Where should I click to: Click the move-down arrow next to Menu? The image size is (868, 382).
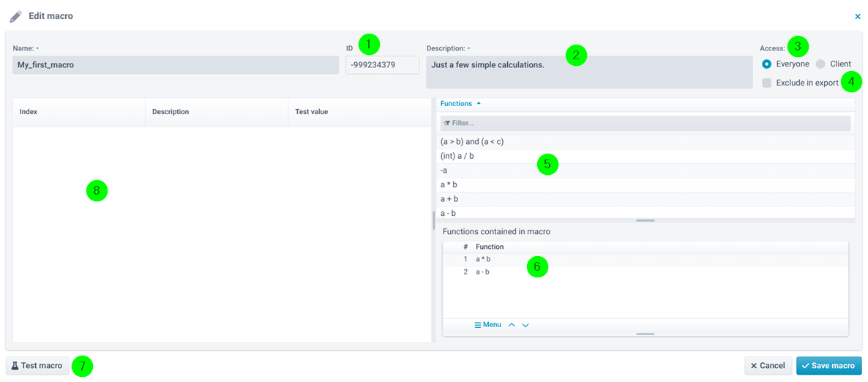point(525,325)
